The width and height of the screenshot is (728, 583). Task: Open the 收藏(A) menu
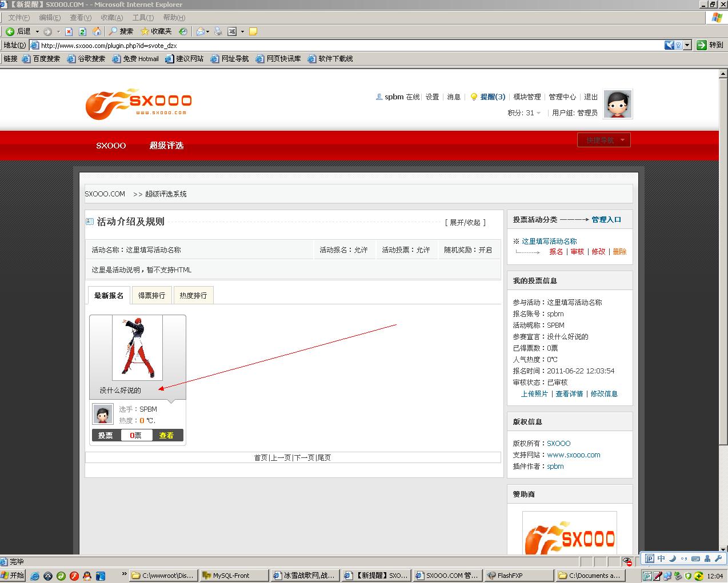point(111,18)
